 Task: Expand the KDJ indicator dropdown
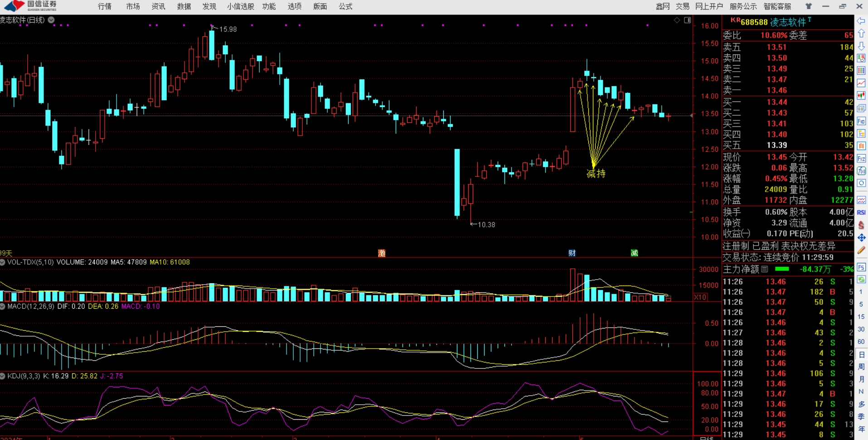[3, 376]
